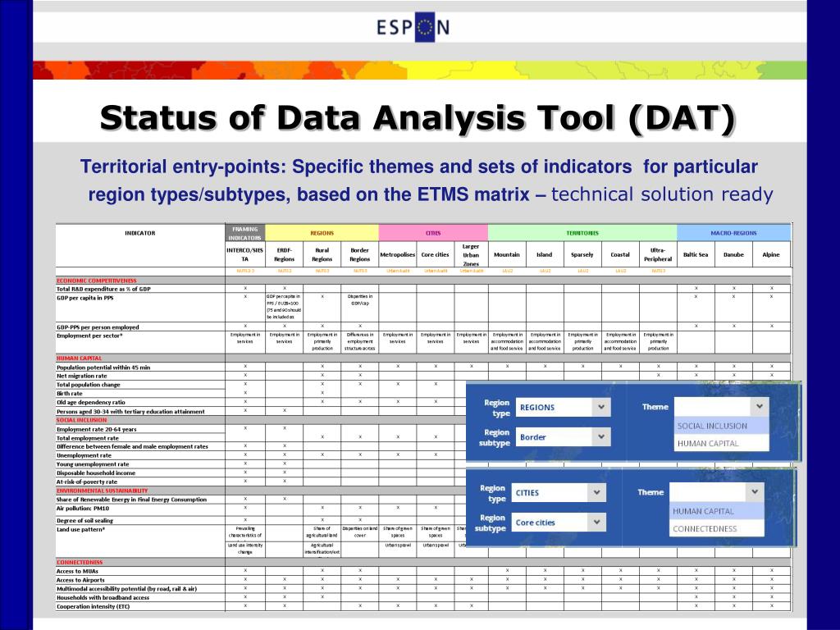Open the Theme dropdown above the CONNECTEDNESS option
This screenshot has width=840, height=630.
click(717, 492)
